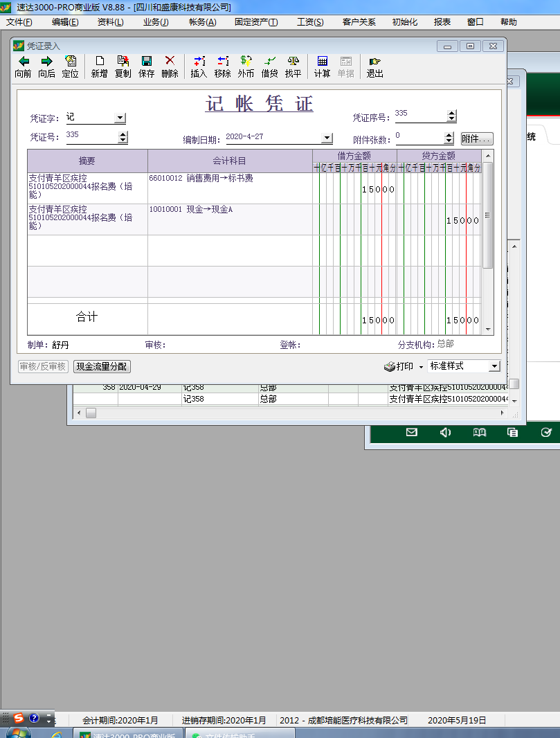Click the 现金流量分配 button
Viewport: 560px width, 738px height.
point(102,367)
